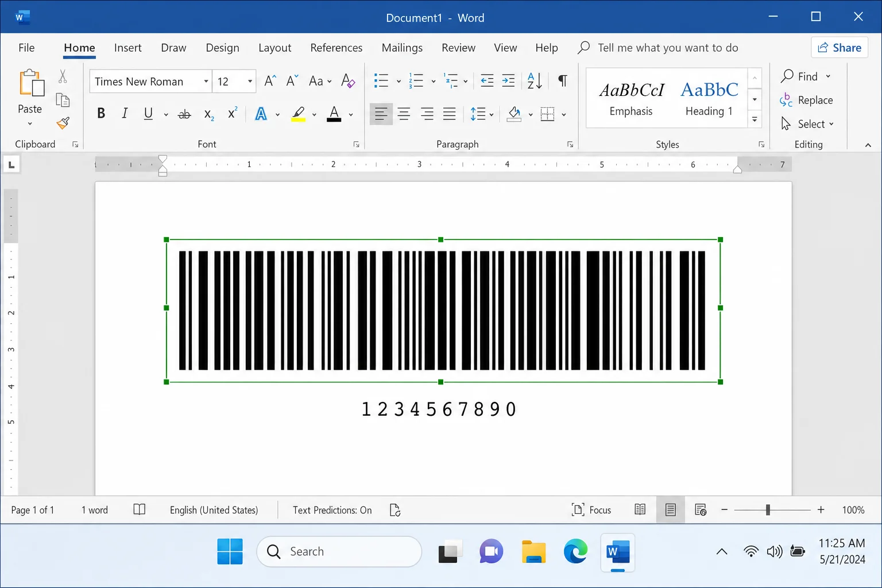
Task: Insert a numbered list
Action: click(x=416, y=81)
